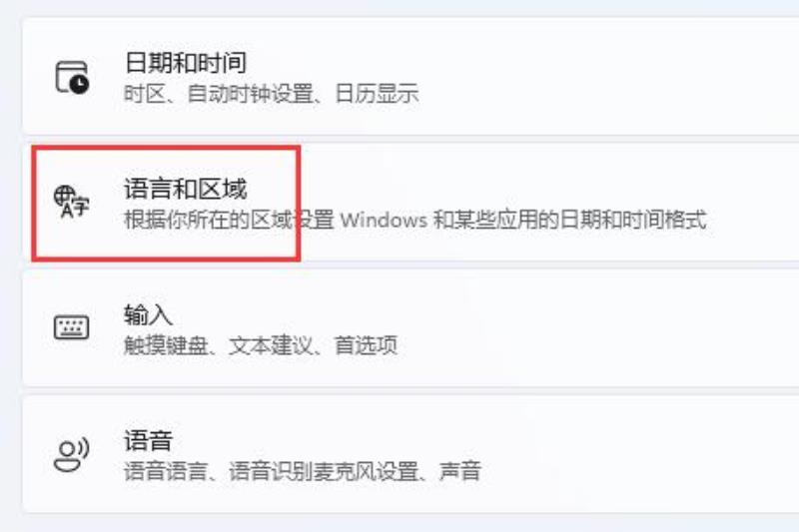Open the 日期和时间 settings title
Viewport: 799px width, 532px height.
point(186,63)
